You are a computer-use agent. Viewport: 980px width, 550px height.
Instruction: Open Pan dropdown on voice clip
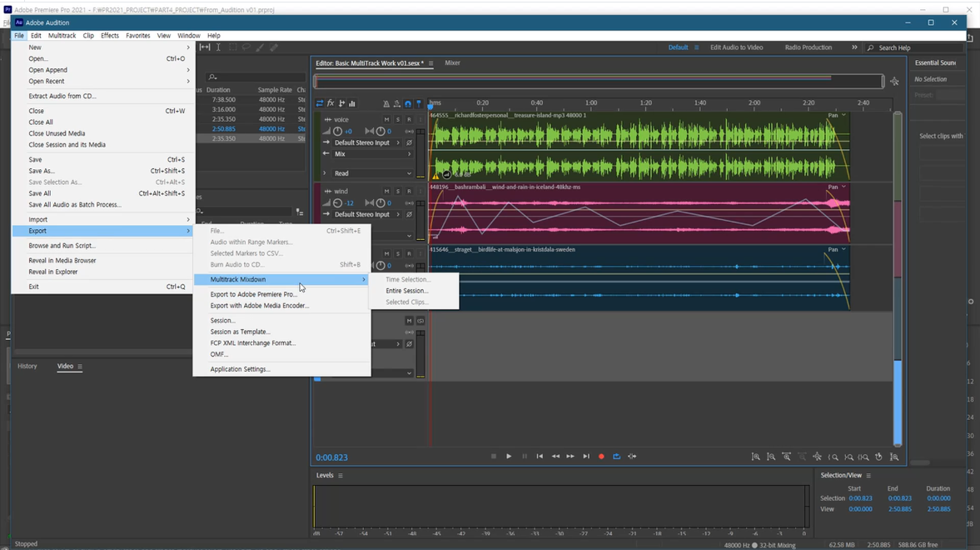(837, 115)
